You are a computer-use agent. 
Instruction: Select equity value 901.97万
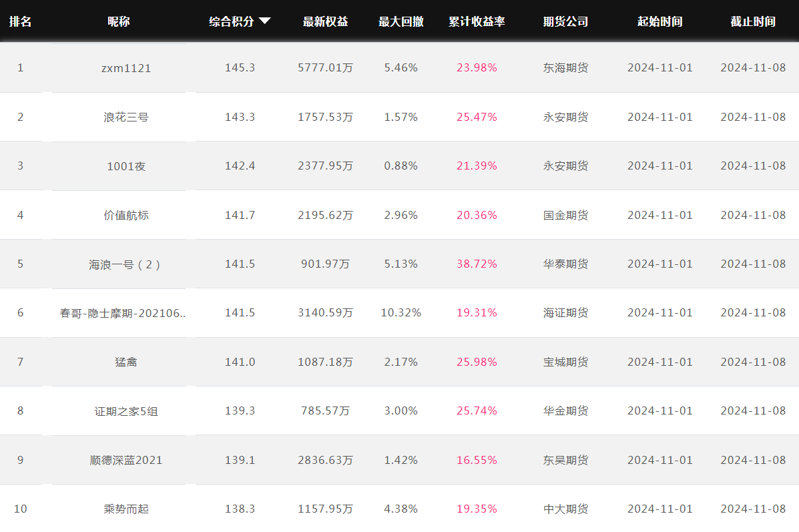[325, 264]
